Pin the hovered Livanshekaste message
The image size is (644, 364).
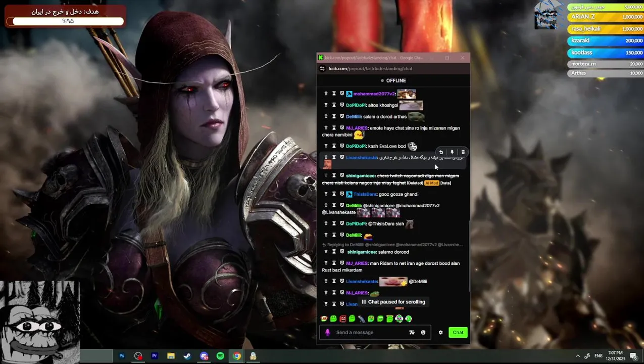coord(452,152)
